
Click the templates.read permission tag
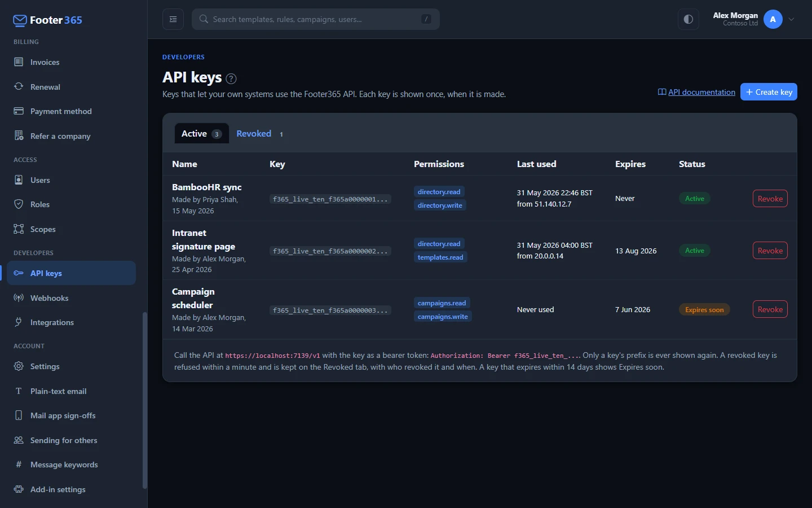(440, 257)
